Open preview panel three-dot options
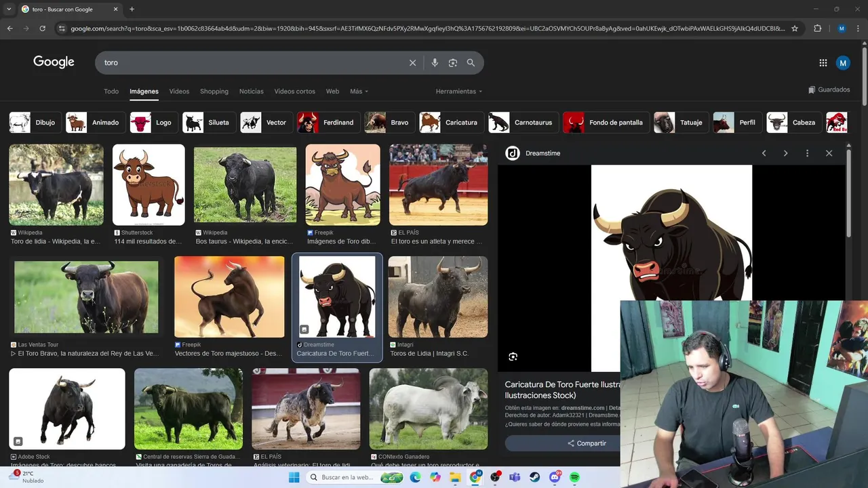 coord(807,153)
